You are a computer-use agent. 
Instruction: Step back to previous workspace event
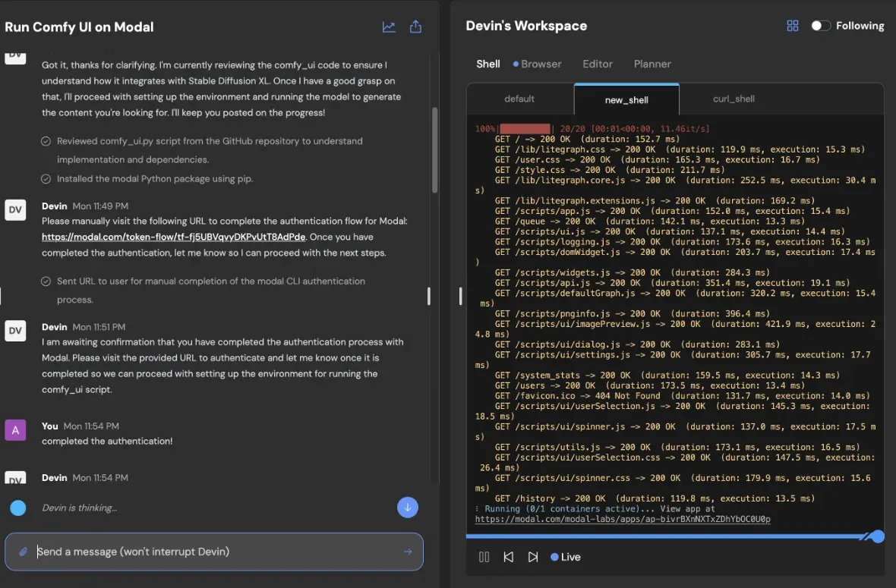pyautogui.click(x=508, y=557)
